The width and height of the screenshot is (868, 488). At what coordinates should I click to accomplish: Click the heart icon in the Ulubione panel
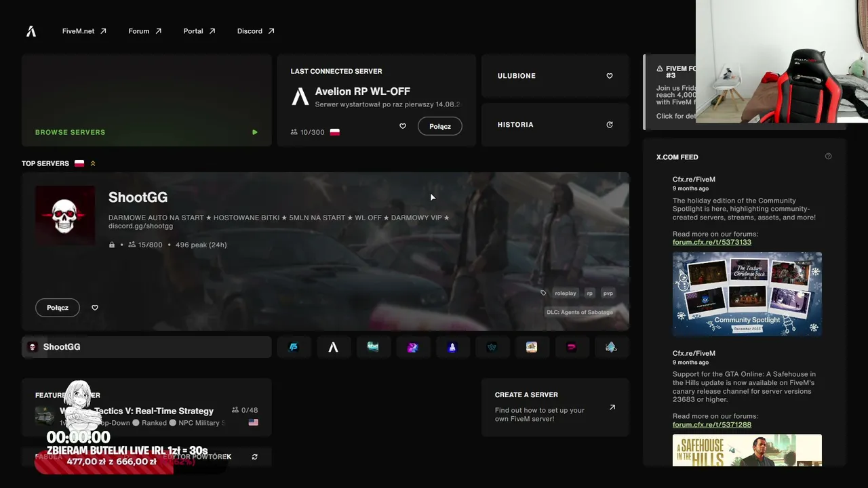(610, 76)
